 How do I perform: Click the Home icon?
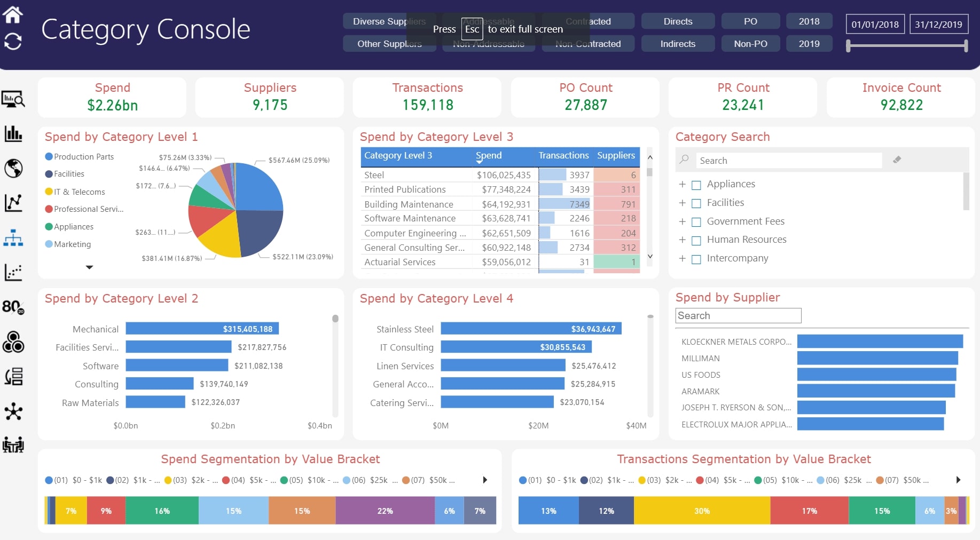tap(13, 14)
